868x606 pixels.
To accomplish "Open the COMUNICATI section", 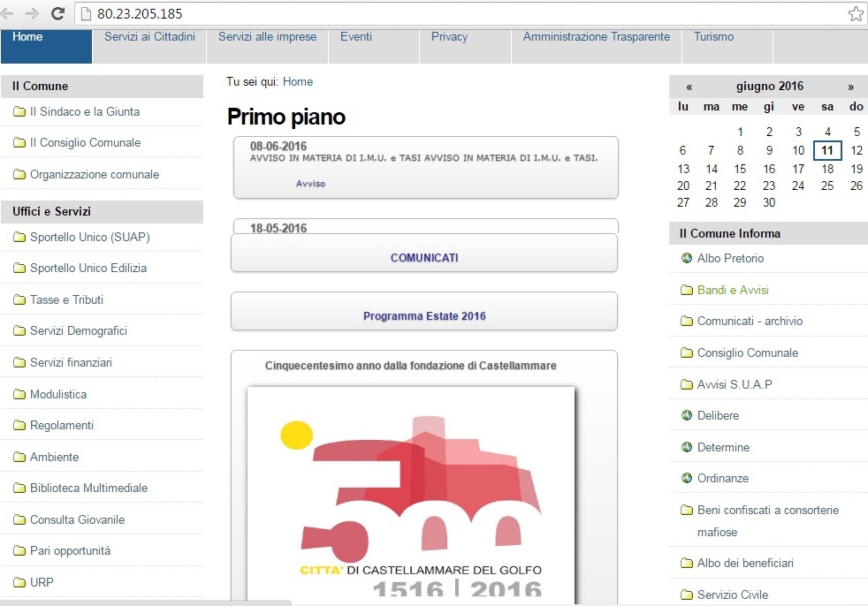I will coord(424,258).
